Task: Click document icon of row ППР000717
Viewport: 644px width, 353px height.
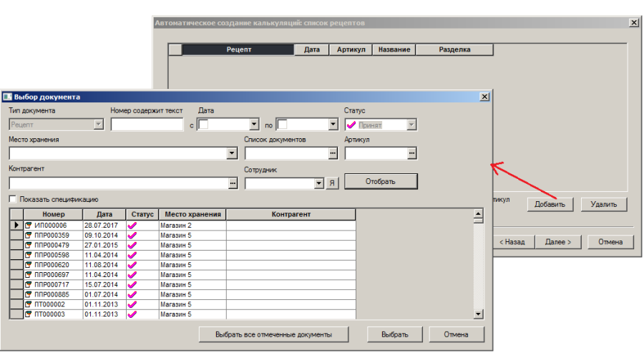Action: tap(29, 284)
